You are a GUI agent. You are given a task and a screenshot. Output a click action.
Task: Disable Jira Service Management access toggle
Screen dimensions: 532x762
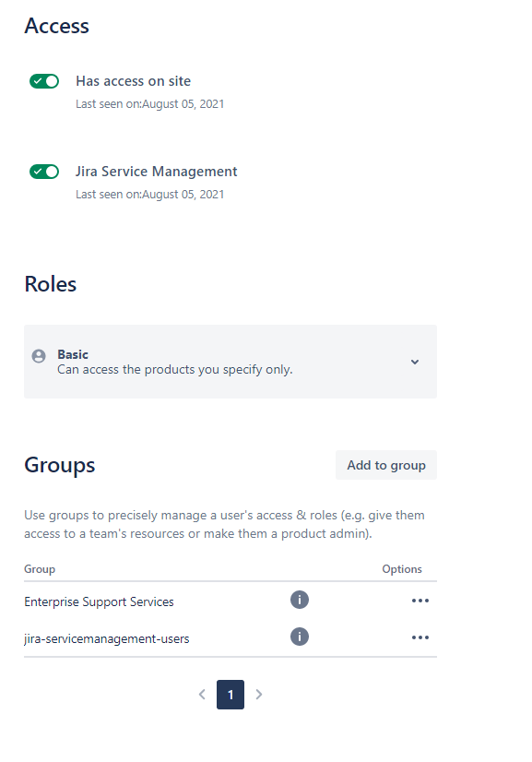44,172
